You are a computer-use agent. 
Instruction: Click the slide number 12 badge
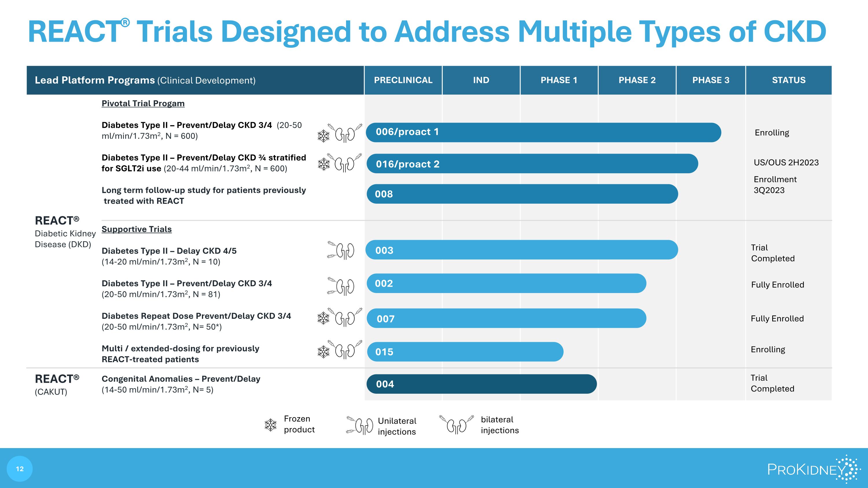[x=20, y=469]
